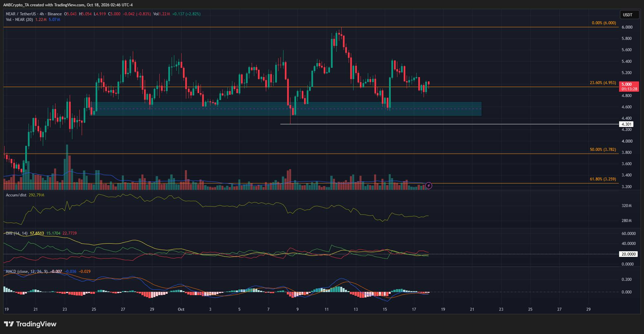Click the 20.0000 DMI level label
This screenshot has width=644, height=334.
coord(629,254)
